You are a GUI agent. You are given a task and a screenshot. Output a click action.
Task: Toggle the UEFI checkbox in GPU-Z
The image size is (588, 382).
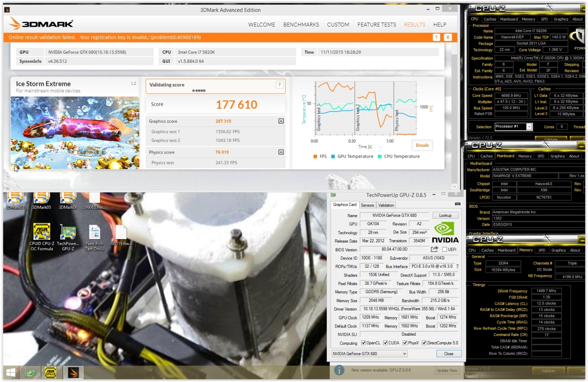[444, 249]
